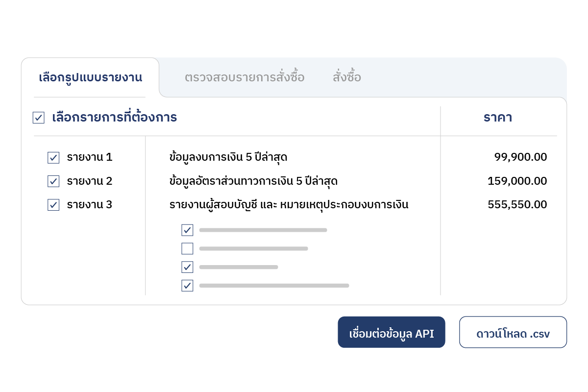Select the รายงาน 1 label
Image resolution: width=588 pixels, height=392 pixels.
[90, 158]
